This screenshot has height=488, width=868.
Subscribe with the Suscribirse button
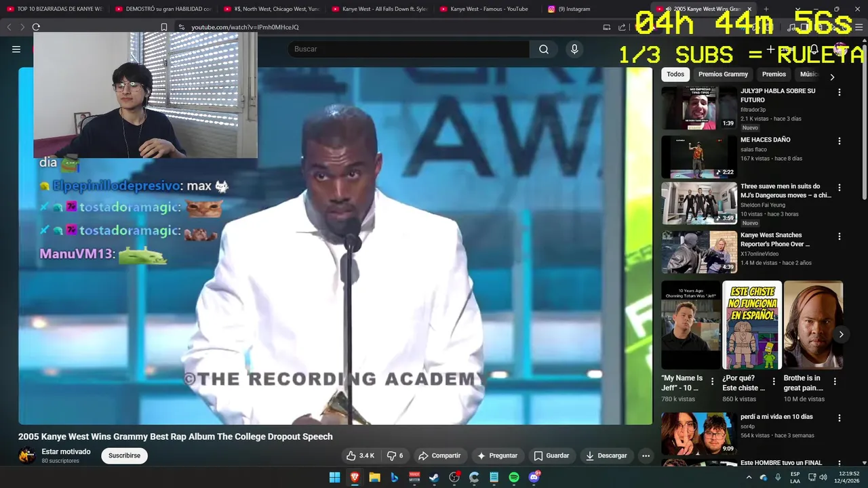click(x=124, y=455)
